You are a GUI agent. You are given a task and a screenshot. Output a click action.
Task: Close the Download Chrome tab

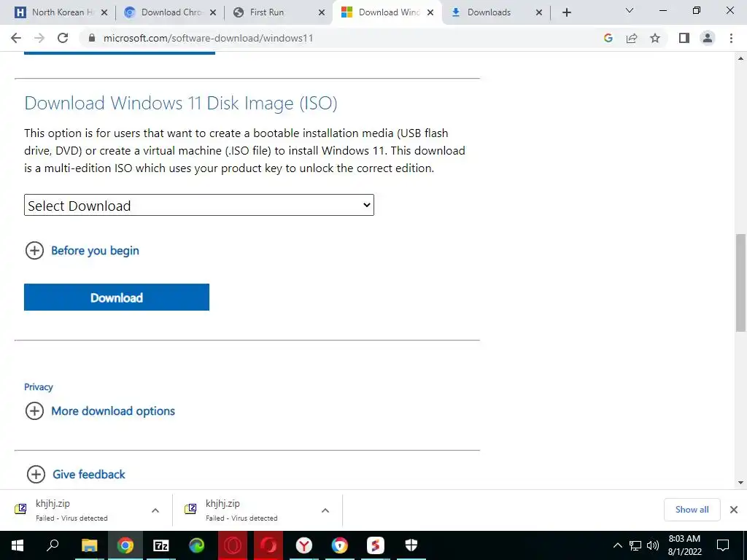tap(213, 13)
